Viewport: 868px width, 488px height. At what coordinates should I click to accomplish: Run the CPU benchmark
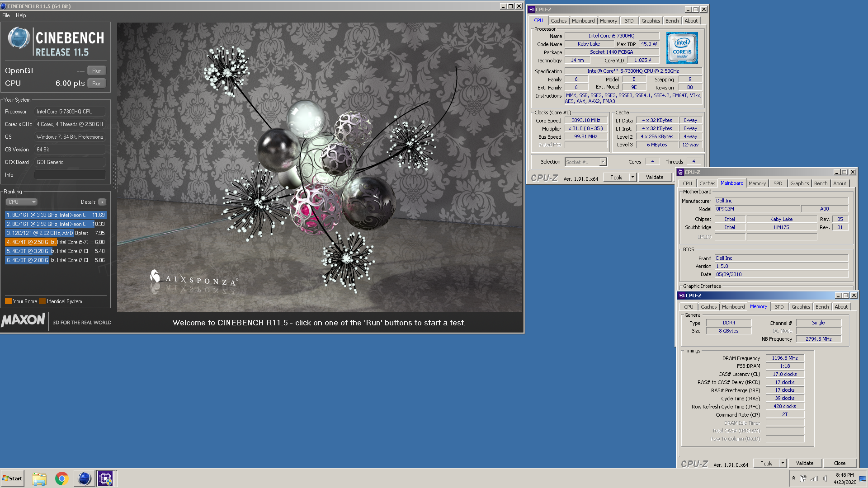(97, 84)
